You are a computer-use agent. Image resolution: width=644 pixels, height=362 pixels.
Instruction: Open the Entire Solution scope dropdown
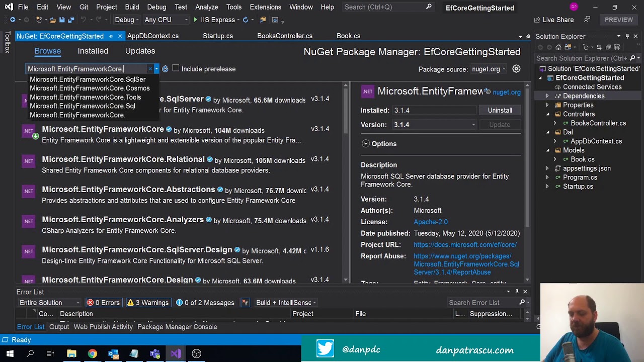coord(49,303)
